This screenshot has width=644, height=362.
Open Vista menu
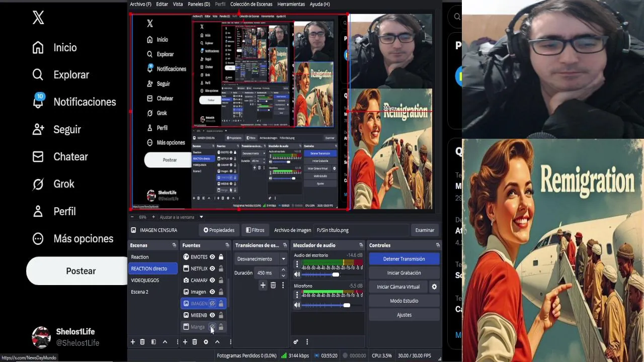point(178,4)
